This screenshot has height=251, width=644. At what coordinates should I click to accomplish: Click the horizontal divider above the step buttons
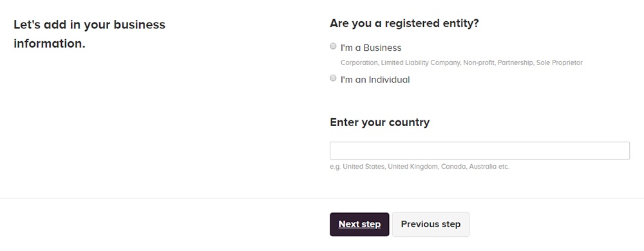pyautogui.click(x=322, y=198)
